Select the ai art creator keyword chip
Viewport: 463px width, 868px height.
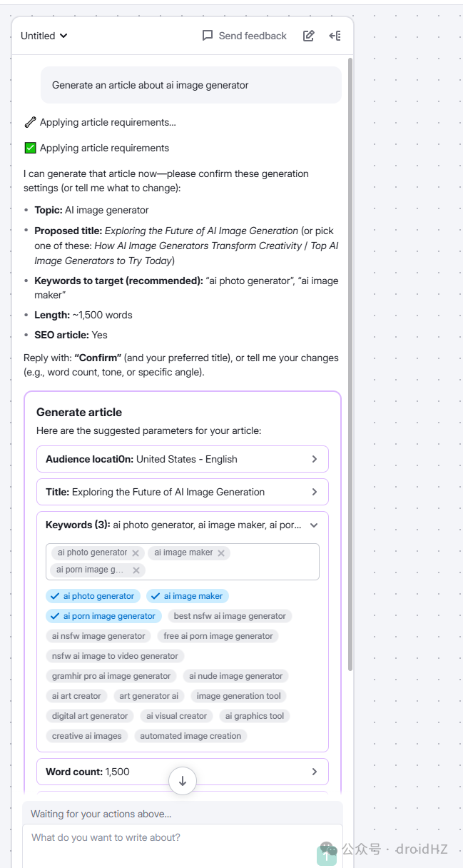pyautogui.click(x=76, y=696)
